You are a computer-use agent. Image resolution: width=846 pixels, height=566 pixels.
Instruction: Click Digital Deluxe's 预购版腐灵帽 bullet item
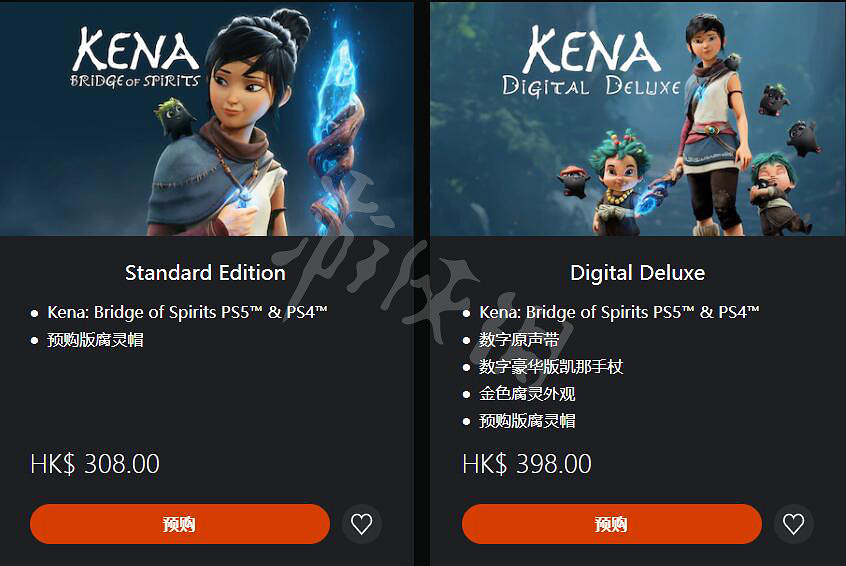tap(527, 421)
